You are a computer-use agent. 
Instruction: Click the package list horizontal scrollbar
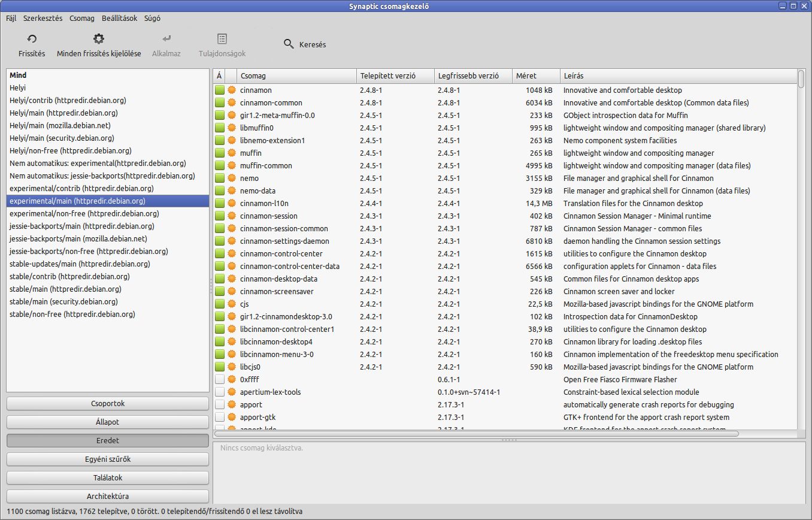[x=477, y=433]
